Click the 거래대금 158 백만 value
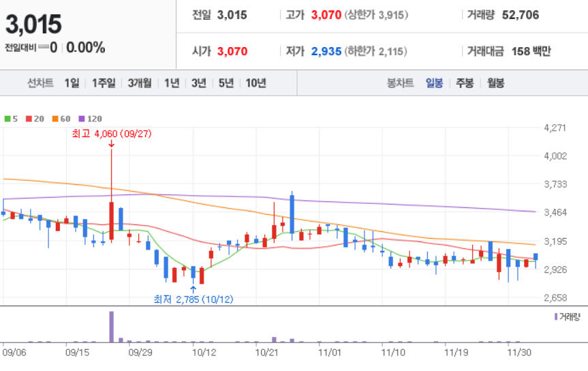Image resolution: width=588 pixels, height=371 pixels. tap(531, 51)
